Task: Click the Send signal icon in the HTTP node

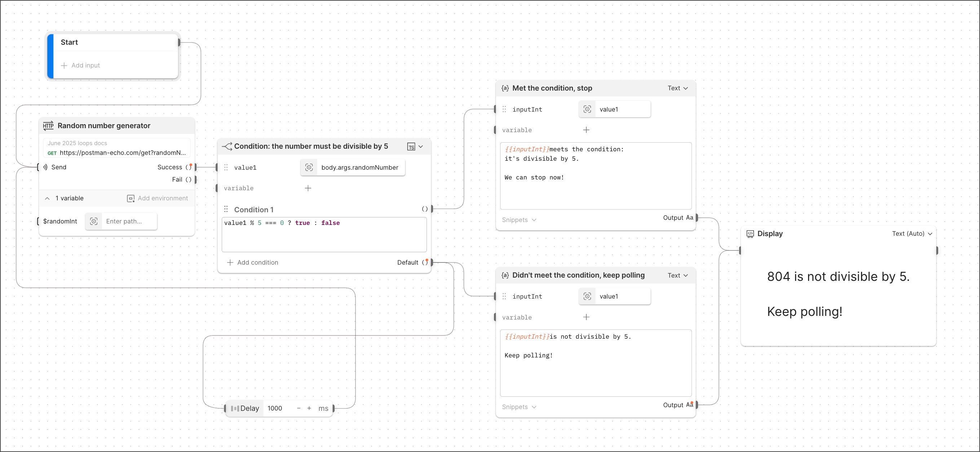Action: pos(45,167)
